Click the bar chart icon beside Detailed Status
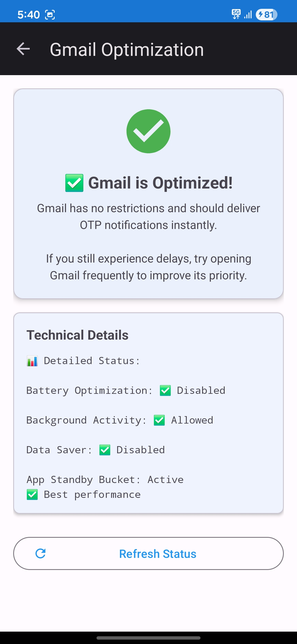 click(32, 361)
